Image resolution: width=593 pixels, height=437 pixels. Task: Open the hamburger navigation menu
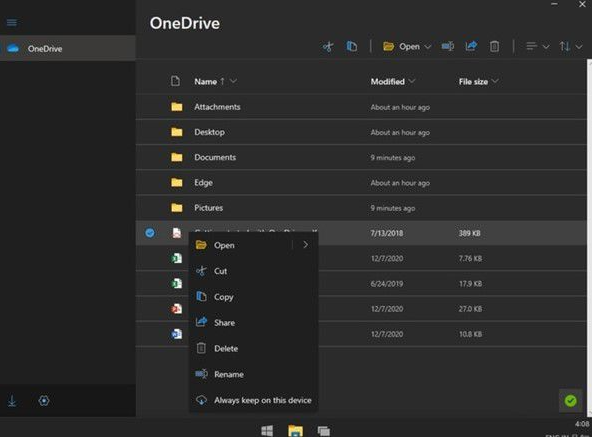(x=12, y=22)
